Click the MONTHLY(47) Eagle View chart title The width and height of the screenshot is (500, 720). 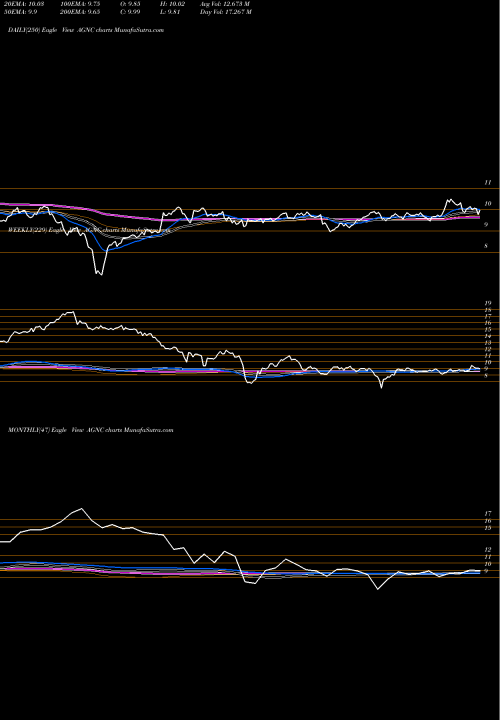(x=90, y=430)
